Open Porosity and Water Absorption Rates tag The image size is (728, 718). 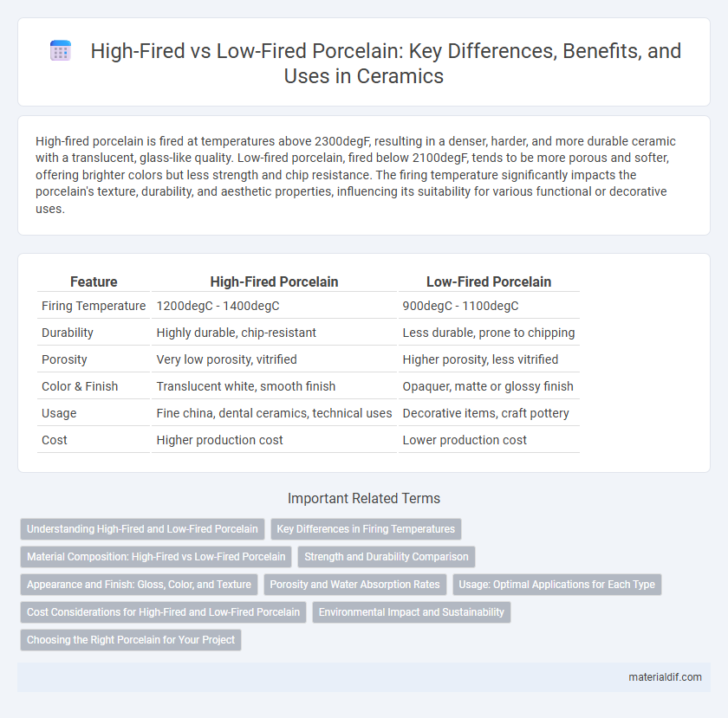(x=354, y=585)
